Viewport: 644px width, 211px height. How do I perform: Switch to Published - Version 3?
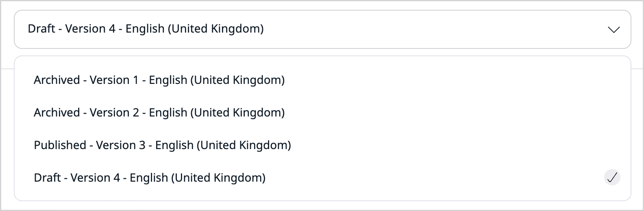pyautogui.click(x=162, y=145)
